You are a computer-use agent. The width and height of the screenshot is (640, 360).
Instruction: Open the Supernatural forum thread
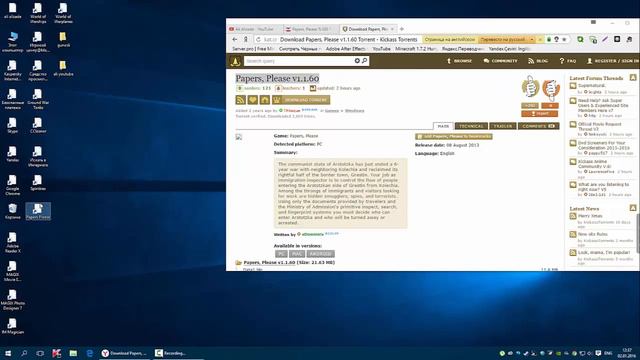pos(591,86)
